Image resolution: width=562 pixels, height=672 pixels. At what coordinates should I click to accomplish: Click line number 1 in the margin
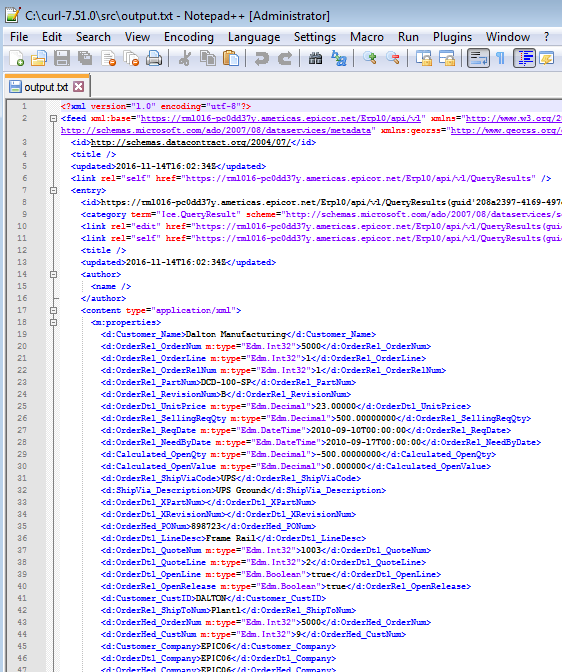[x=24, y=106]
